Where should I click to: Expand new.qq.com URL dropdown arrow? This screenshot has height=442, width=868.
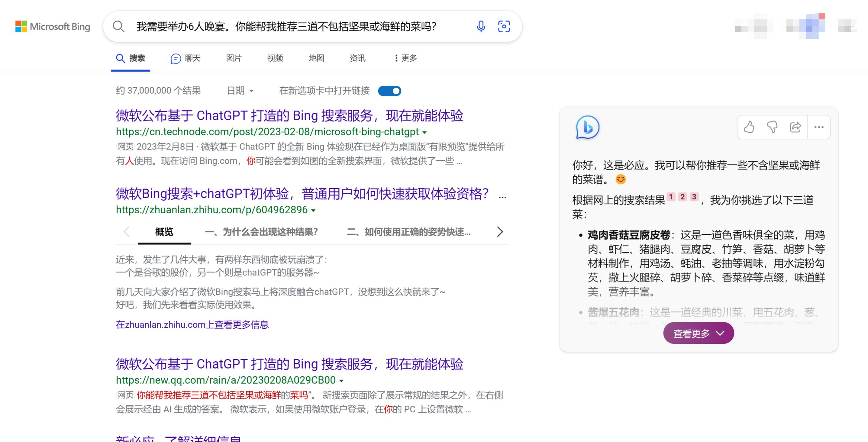click(341, 381)
